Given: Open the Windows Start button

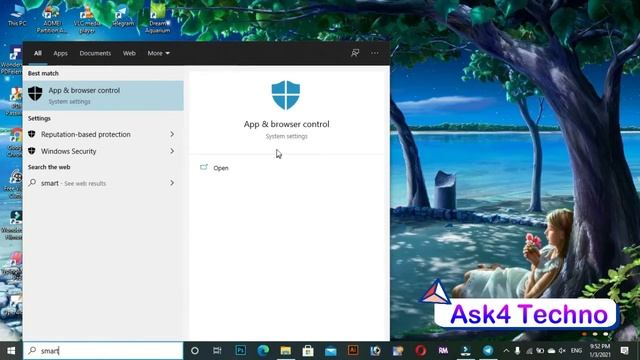Looking at the screenshot, I should tap(11, 351).
